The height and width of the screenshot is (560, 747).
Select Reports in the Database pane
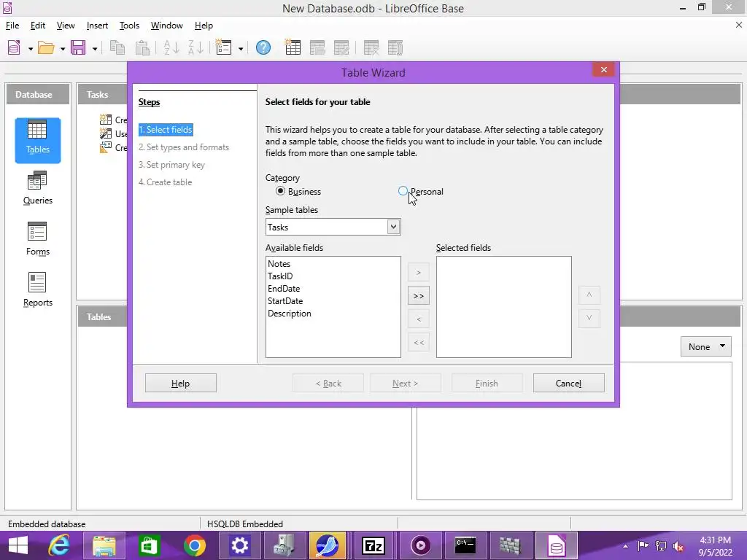pos(38,290)
